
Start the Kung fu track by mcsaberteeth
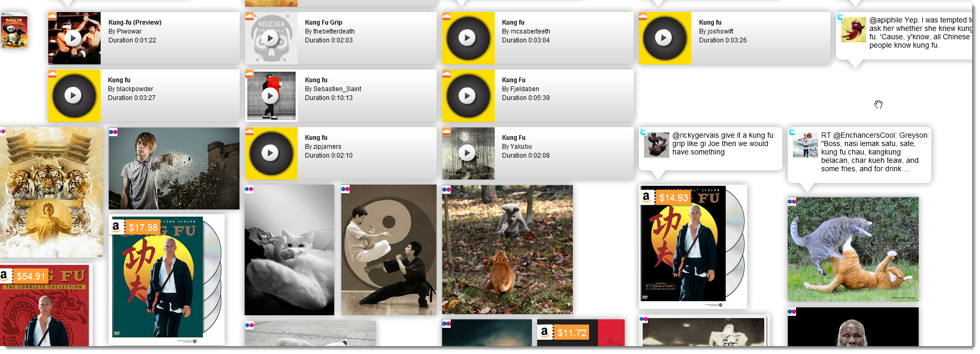[x=467, y=38]
